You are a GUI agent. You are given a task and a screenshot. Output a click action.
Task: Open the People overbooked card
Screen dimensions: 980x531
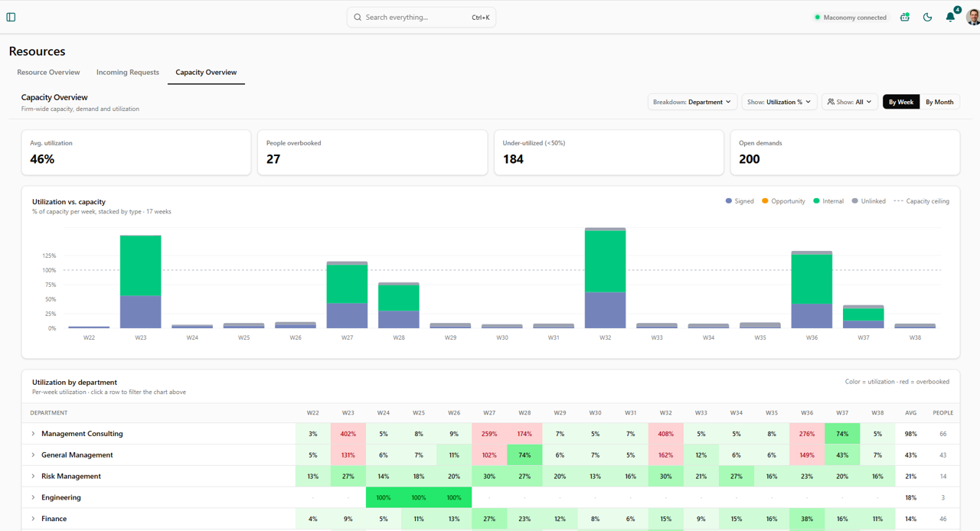point(372,152)
